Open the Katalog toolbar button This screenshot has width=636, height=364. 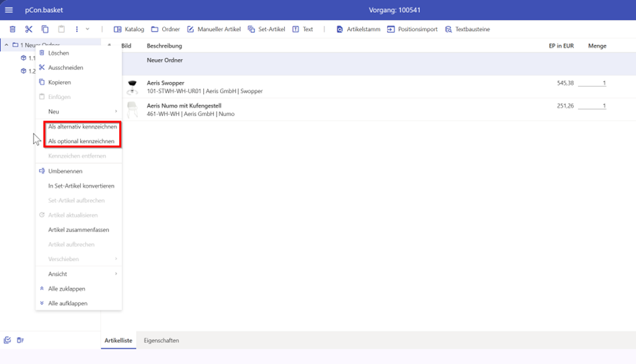point(129,30)
